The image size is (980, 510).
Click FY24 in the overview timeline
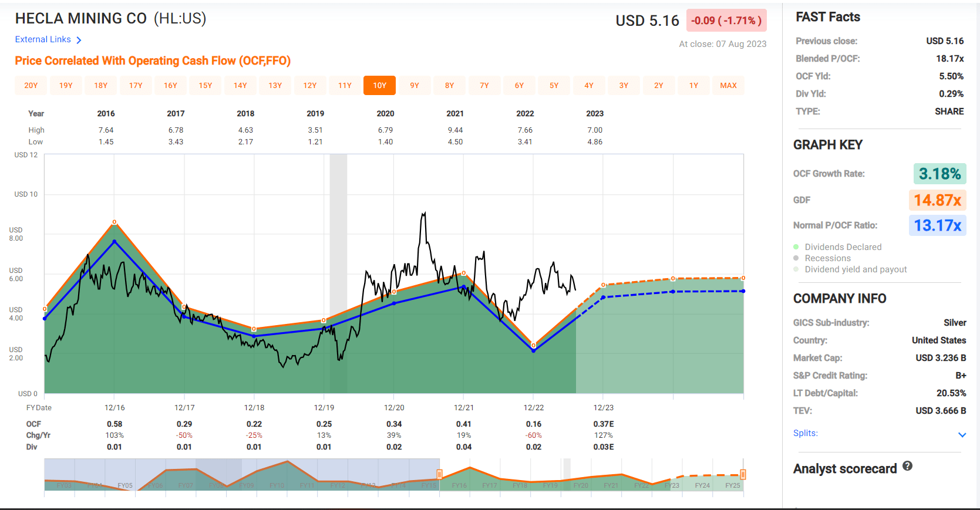coord(702,485)
